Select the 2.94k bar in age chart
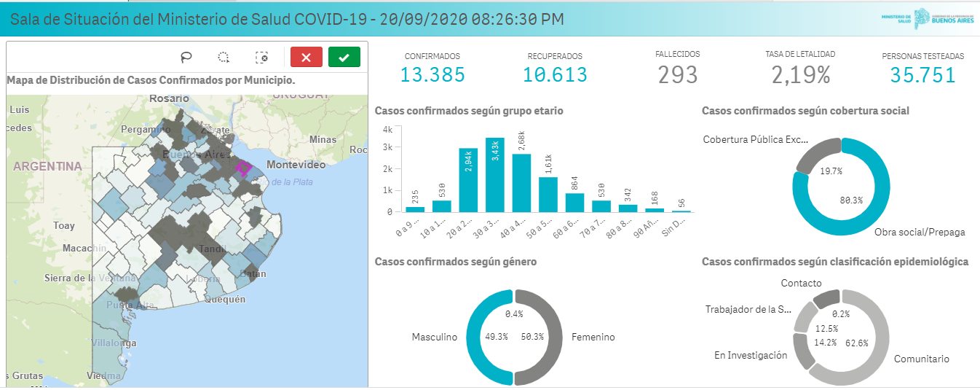This screenshot has height=390, width=980. pos(468,180)
